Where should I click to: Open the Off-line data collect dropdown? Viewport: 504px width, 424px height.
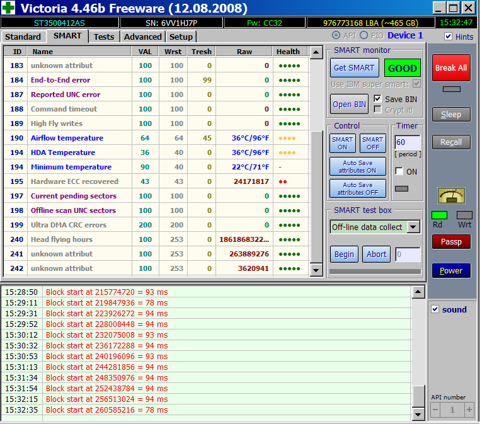coord(413,227)
